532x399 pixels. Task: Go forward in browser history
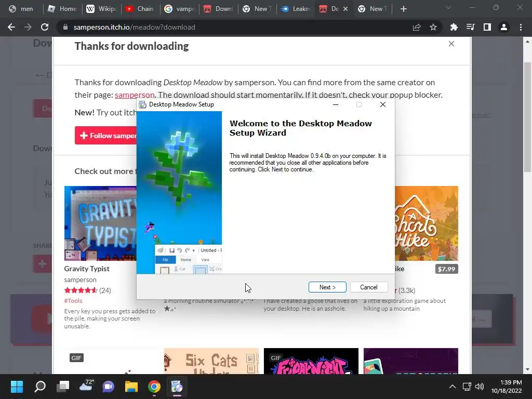pyautogui.click(x=28, y=27)
